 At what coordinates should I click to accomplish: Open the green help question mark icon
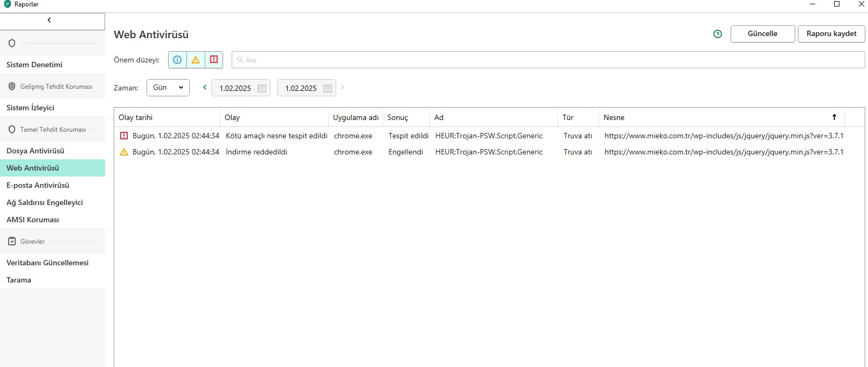tap(717, 34)
